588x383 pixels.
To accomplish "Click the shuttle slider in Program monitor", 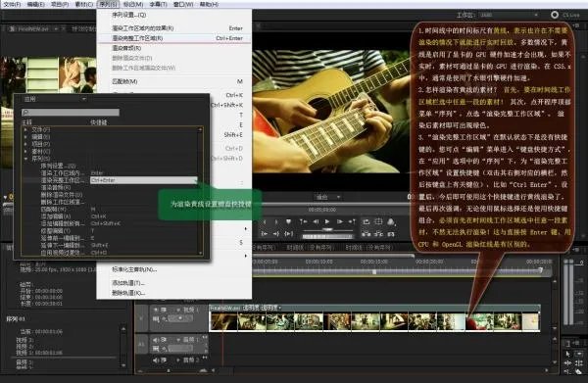I will tap(327, 229).
